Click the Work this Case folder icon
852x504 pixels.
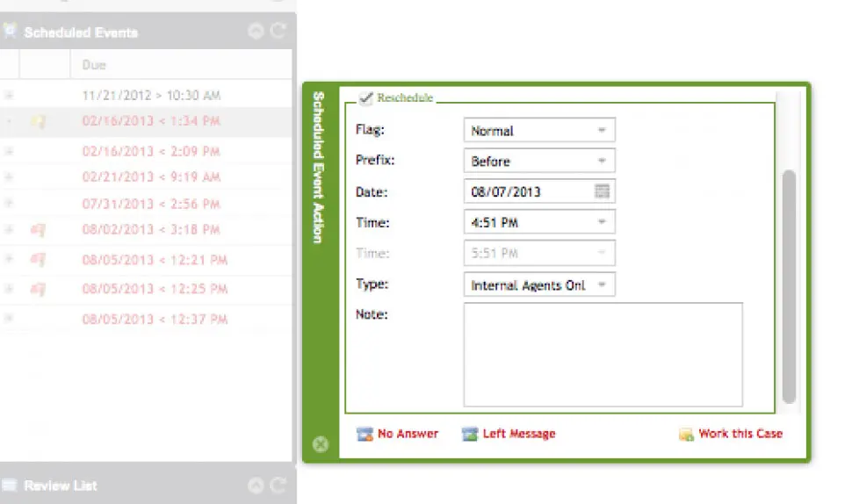coord(686,434)
